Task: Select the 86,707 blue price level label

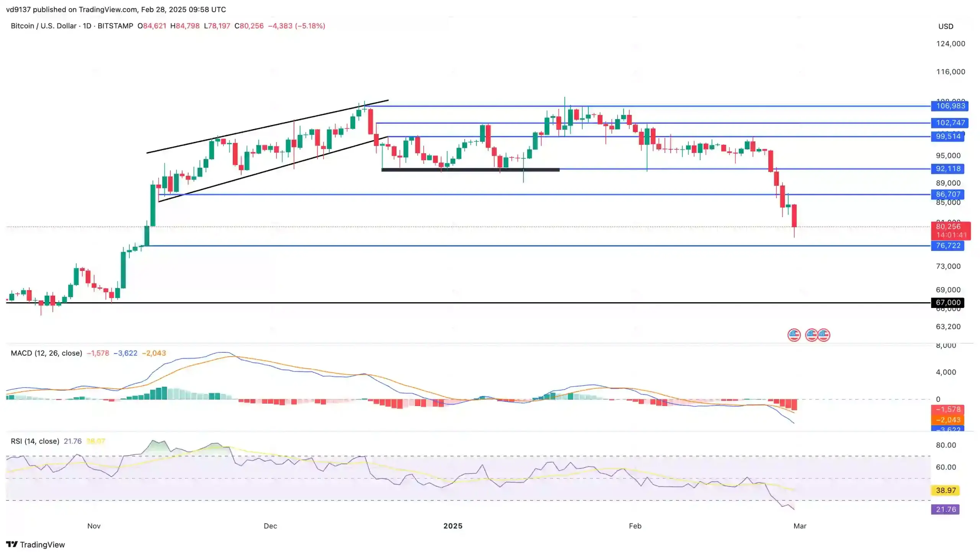Action: 947,194
